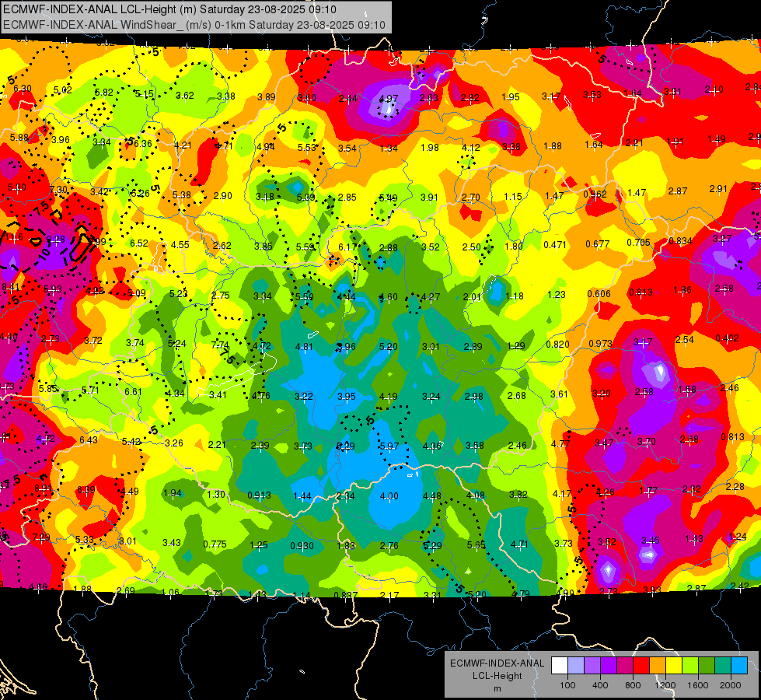Click the deep violet swatch left of magenta

(609, 666)
